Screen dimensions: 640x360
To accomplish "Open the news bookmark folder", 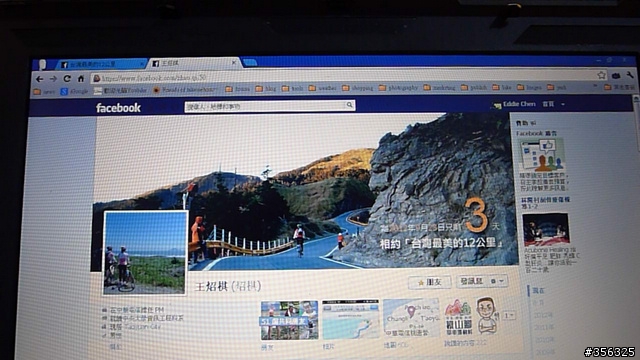I will pos(44,92).
